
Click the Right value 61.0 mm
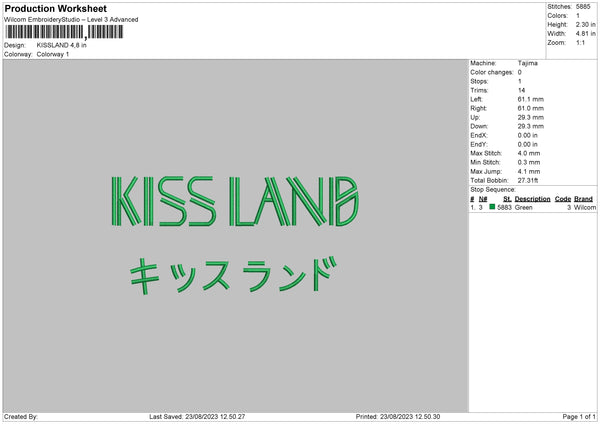[x=530, y=108]
